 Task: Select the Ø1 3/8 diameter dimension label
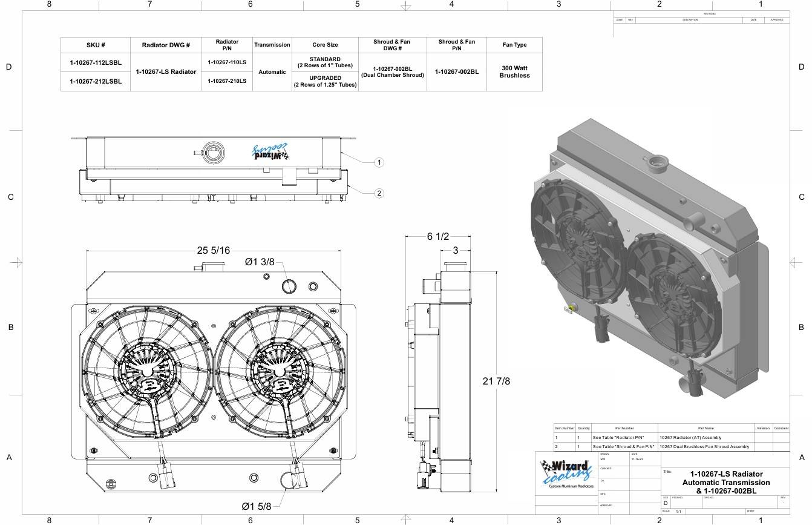[260, 262]
